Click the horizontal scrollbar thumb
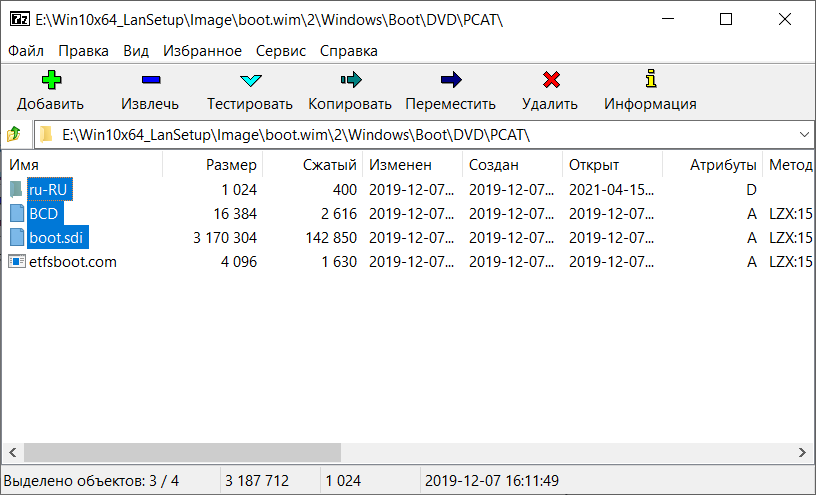816x495 pixels. coord(182,452)
